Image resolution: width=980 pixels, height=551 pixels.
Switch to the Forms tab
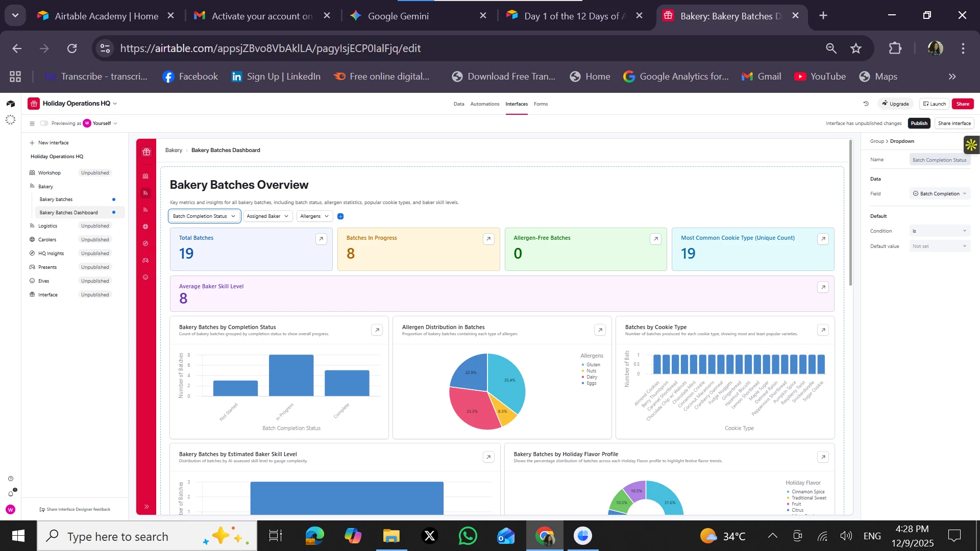[x=541, y=104]
